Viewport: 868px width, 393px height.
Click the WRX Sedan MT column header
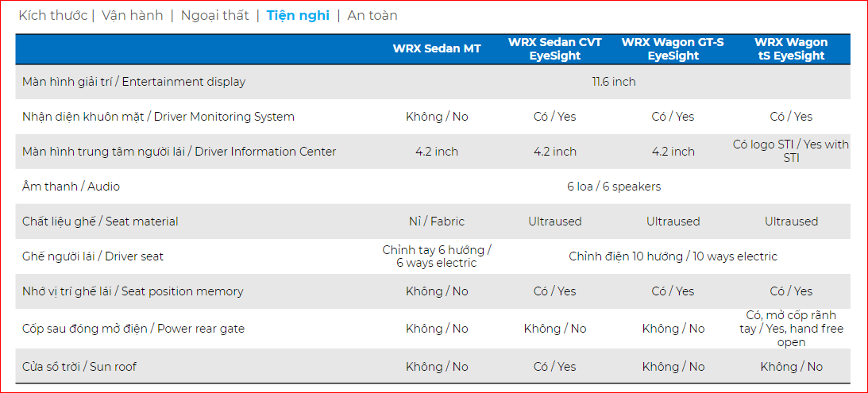(437, 48)
